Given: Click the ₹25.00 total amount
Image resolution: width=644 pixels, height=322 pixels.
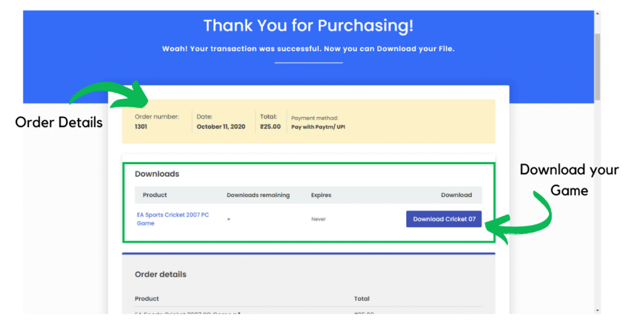Looking at the screenshot, I should click(x=270, y=126).
